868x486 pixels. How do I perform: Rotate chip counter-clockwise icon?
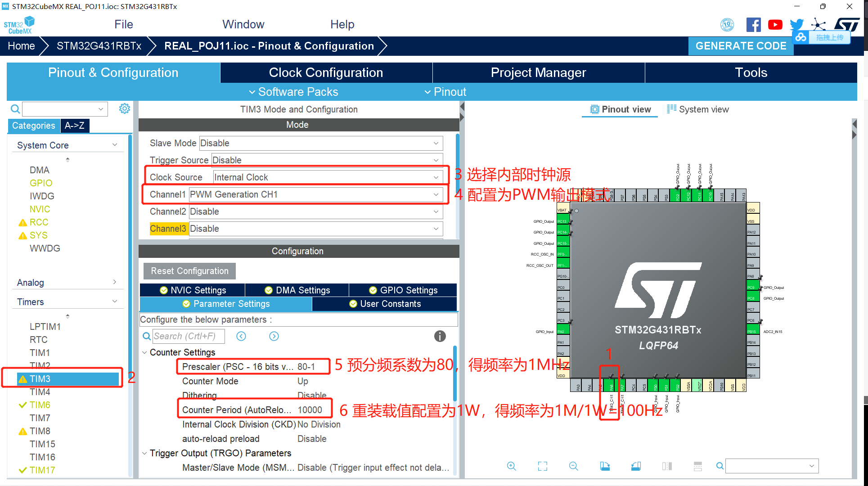(636, 466)
